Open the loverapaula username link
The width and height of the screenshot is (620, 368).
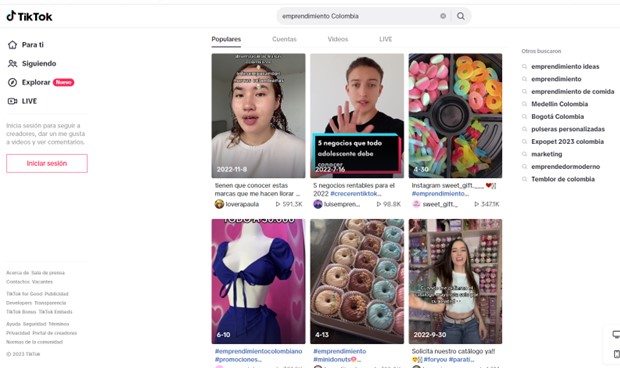(x=242, y=204)
